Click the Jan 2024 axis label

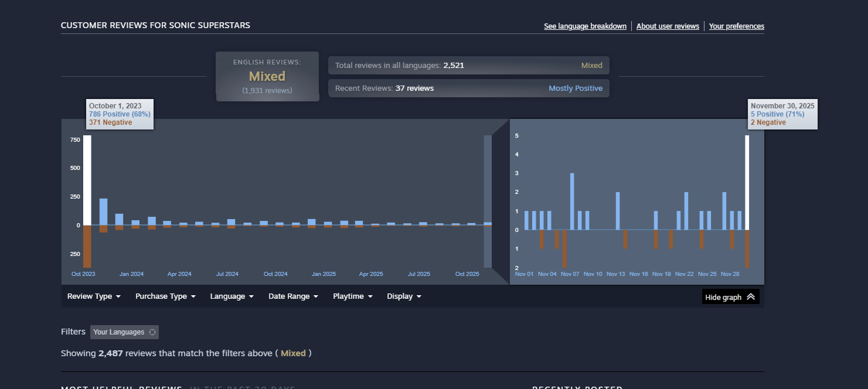(x=131, y=274)
